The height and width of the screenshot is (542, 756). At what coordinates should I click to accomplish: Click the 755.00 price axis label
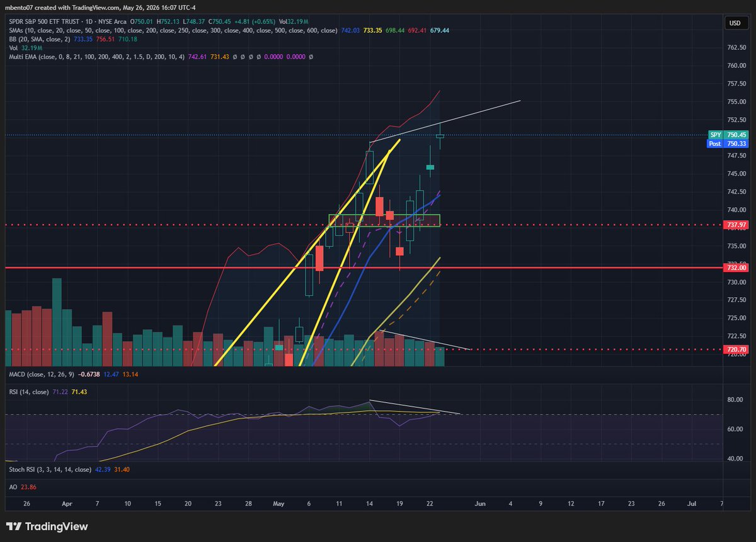pos(736,101)
